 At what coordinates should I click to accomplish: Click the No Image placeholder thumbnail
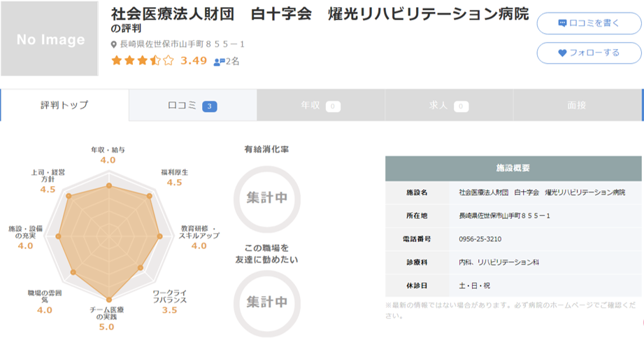[x=50, y=38]
